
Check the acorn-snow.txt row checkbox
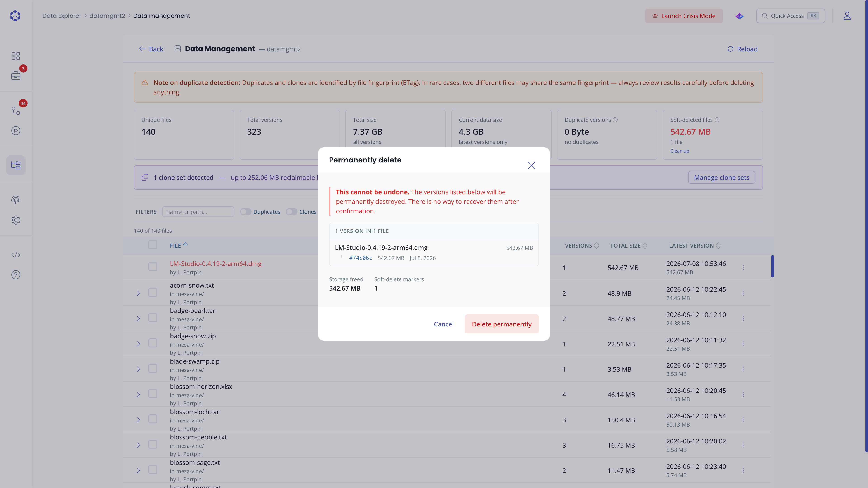click(x=153, y=292)
